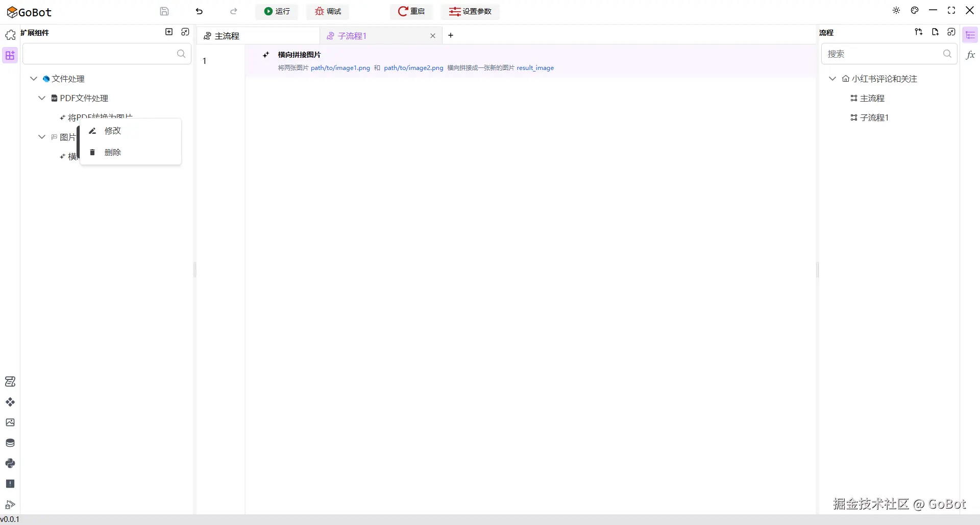The width and height of the screenshot is (980, 525).
Task: Collapse the PDF文件处理 node
Action: tap(42, 98)
